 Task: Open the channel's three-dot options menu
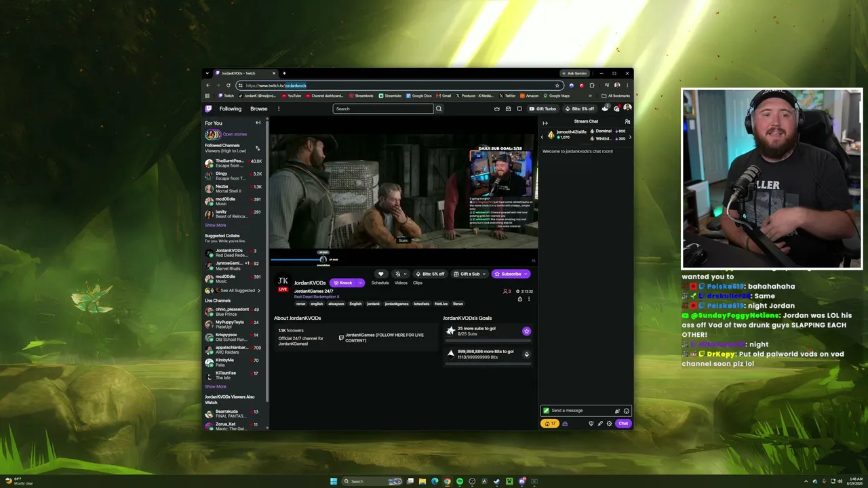(x=529, y=299)
